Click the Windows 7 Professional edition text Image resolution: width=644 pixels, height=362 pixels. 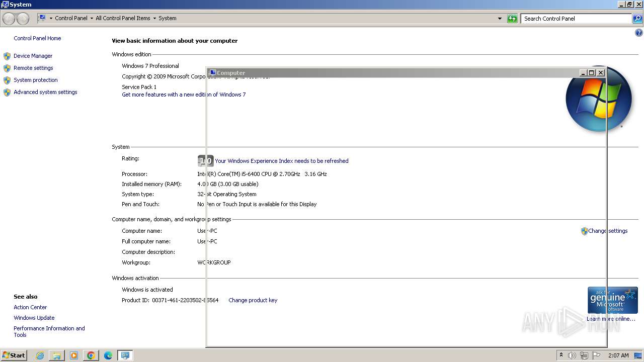click(150, 66)
